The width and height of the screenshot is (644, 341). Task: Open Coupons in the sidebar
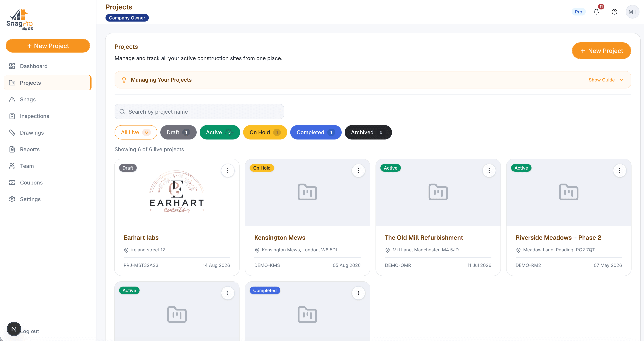(48, 182)
